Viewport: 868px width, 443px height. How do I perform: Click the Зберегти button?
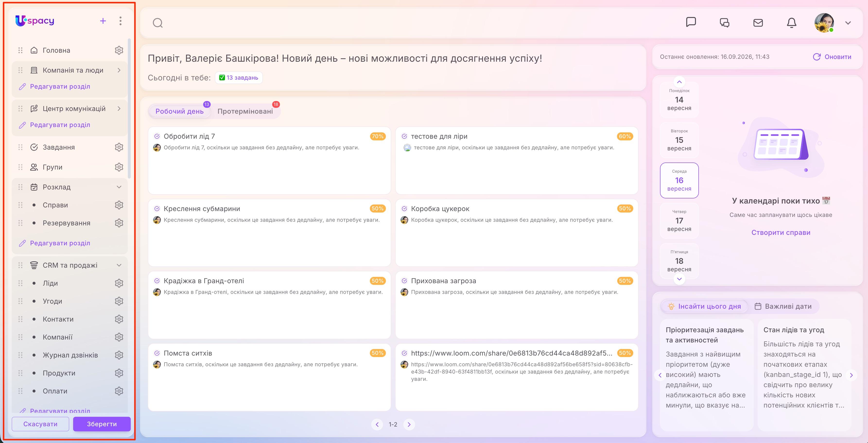pyautogui.click(x=102, y=424)
